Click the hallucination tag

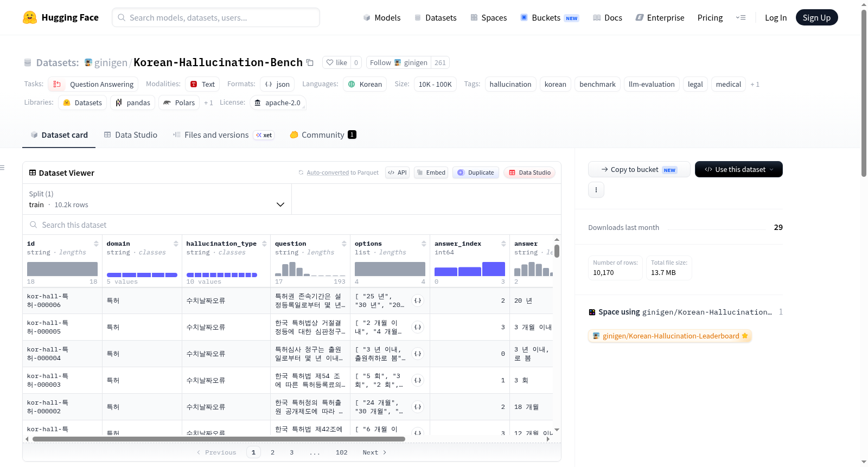pyautogui.click(x=510, y=84)
